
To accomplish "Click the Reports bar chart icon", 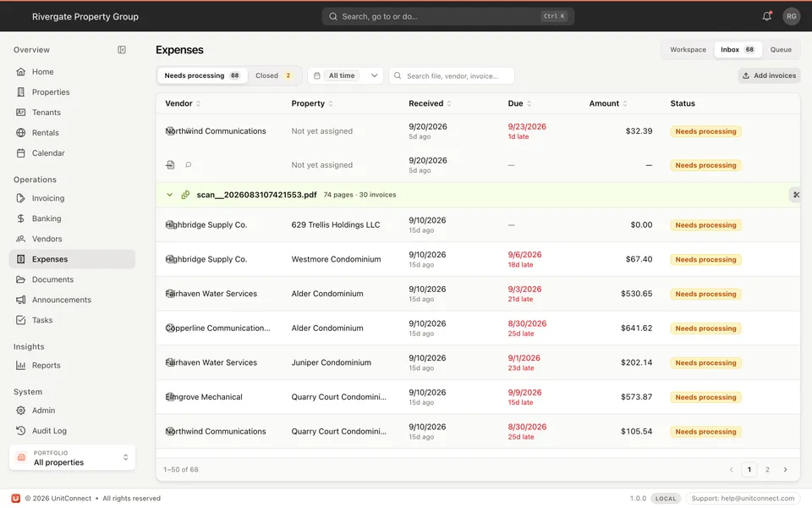I will pos(20,365).
